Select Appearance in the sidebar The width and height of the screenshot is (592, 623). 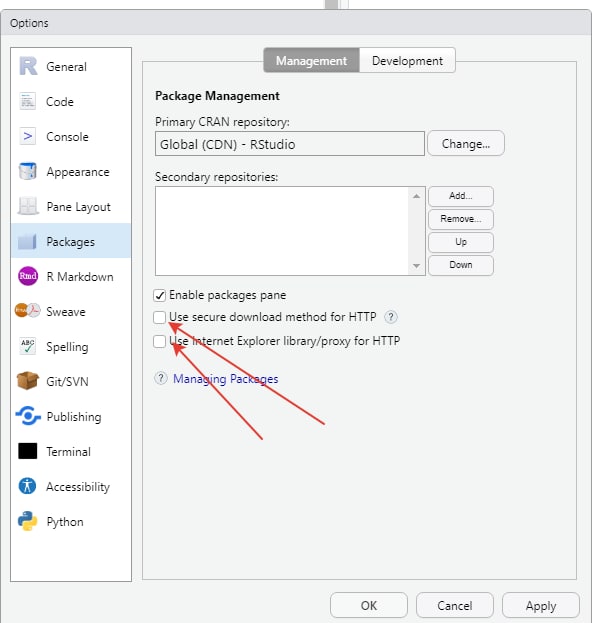(71, 171)
